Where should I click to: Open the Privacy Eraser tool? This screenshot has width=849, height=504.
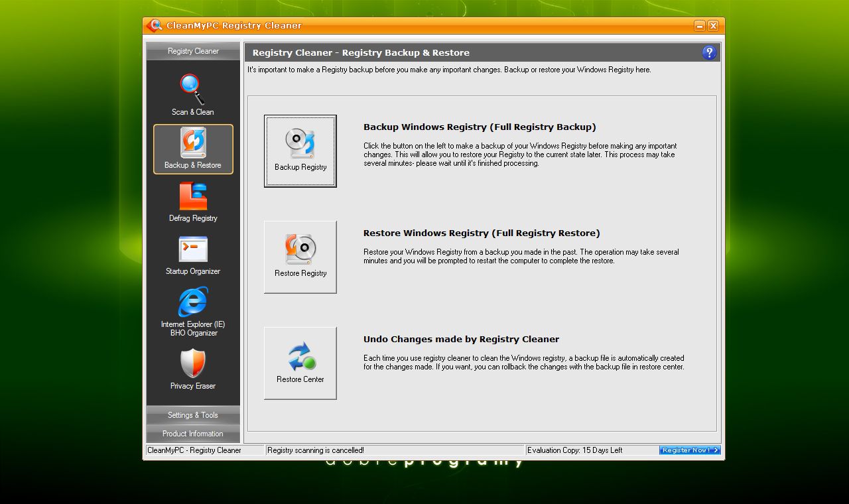193,369
